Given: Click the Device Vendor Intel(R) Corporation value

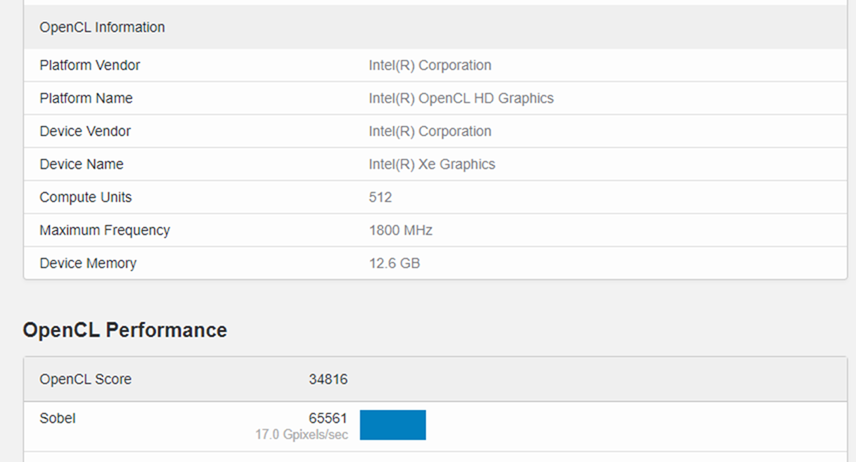Looking at the screenshot, I should pos(430,131).
